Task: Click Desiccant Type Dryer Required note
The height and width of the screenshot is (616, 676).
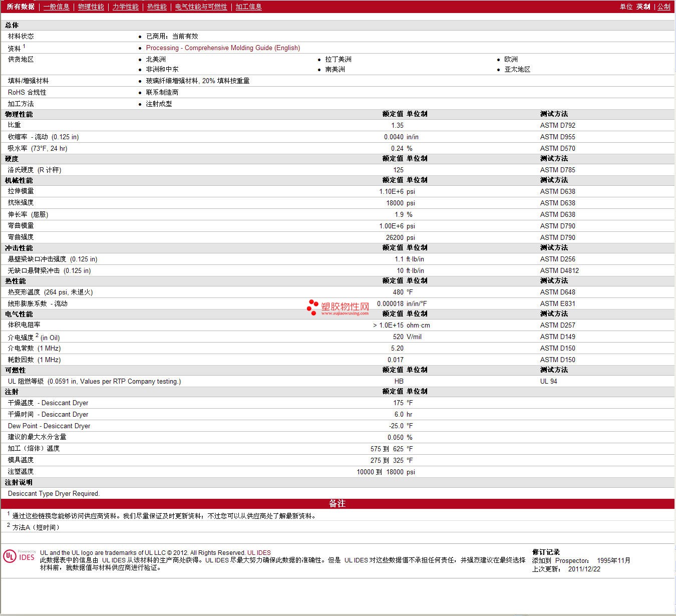Action: tap(54, 493)
